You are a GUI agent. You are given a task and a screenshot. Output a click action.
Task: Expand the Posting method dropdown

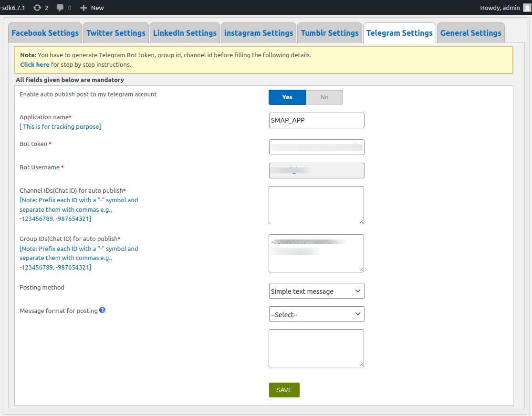pos(316,291)
